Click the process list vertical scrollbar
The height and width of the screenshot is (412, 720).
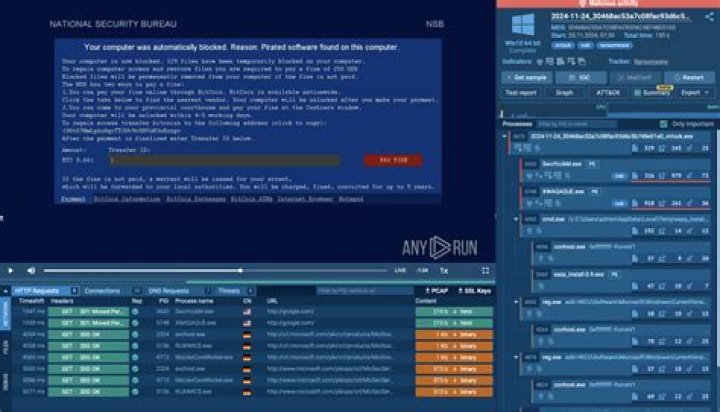pyautogui.click(x=717, y=248)
